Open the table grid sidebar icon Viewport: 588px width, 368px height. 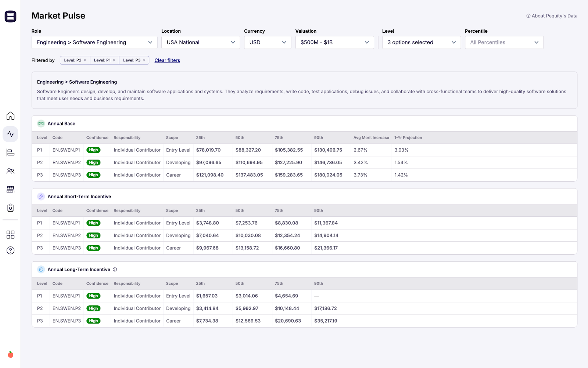coord(10,190)
